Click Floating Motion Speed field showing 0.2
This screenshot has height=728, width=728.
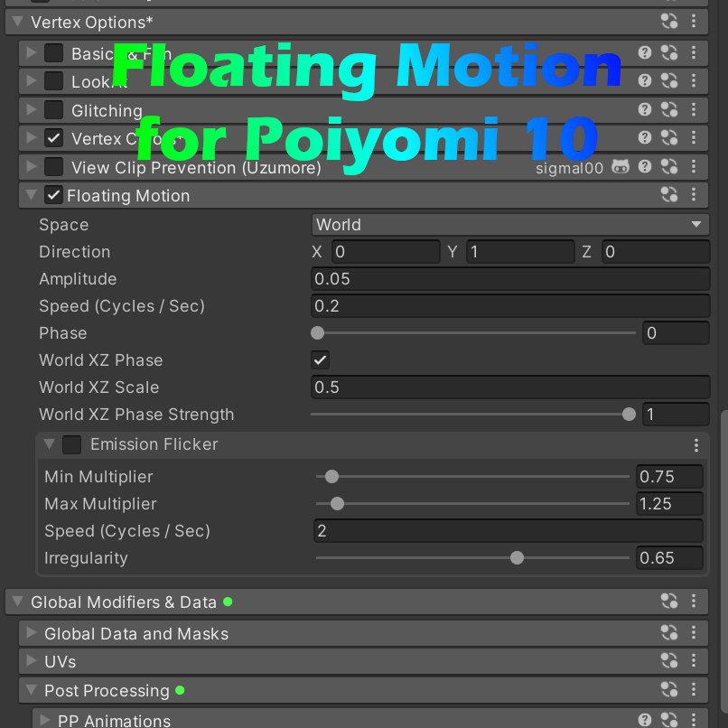[x=510, y=306]
